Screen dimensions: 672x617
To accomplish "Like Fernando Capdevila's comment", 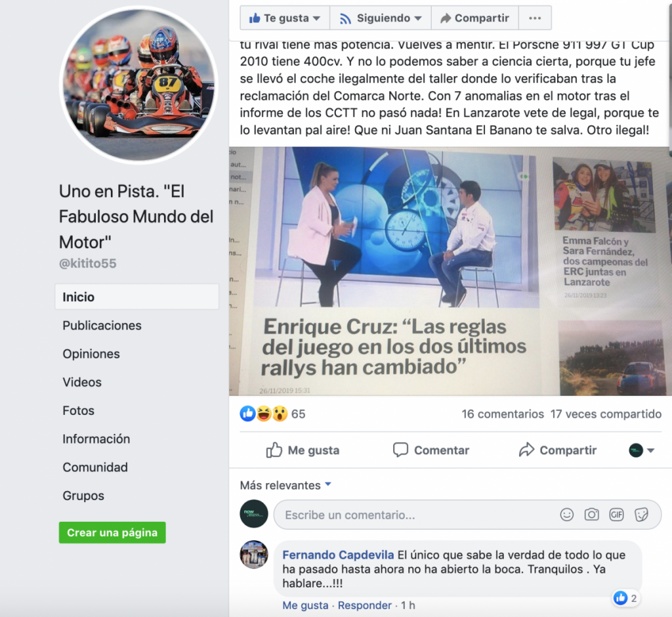I will (x=305, y=605).
